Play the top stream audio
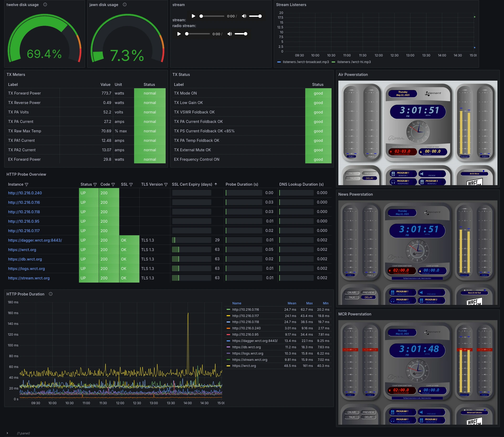 click(193, 16)
